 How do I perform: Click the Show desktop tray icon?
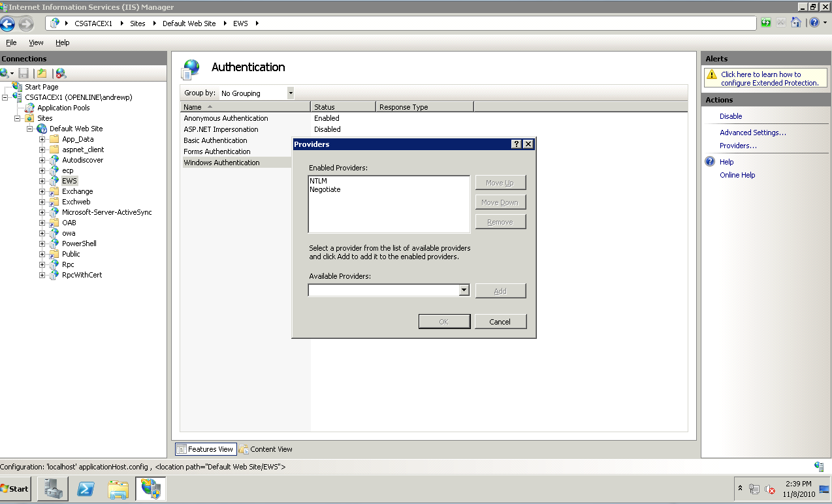pos(824,489)
